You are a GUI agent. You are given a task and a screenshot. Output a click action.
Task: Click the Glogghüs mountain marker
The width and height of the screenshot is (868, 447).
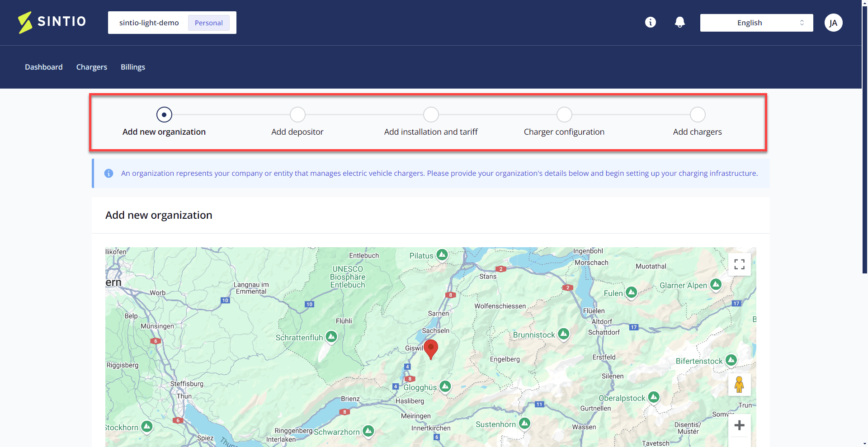pyautogui.click(x=445, y=386)
